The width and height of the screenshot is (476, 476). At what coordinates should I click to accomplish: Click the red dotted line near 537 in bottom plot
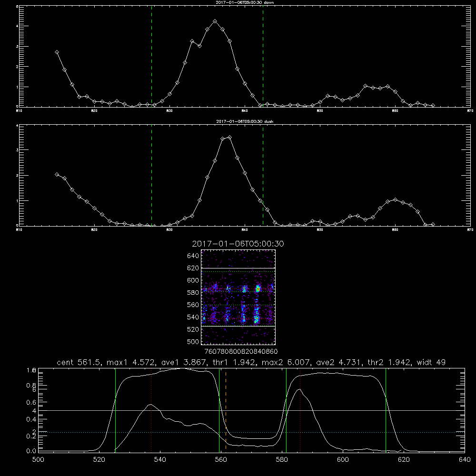click(151, 410)
